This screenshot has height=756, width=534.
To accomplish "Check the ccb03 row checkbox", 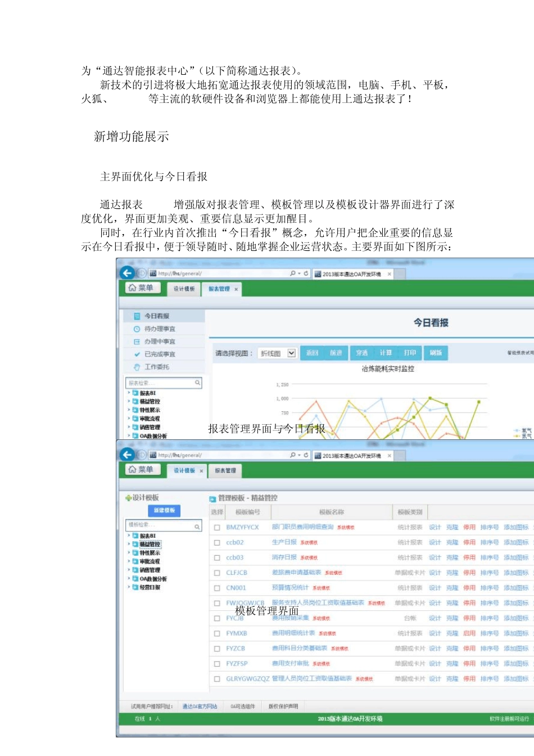I will 217,558.
